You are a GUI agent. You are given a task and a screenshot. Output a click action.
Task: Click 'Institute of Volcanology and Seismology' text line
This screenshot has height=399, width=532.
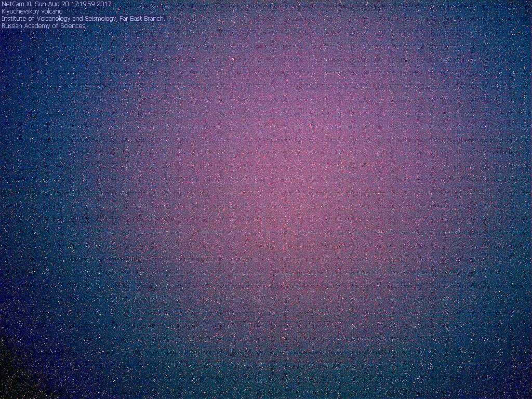click(83, 19)
